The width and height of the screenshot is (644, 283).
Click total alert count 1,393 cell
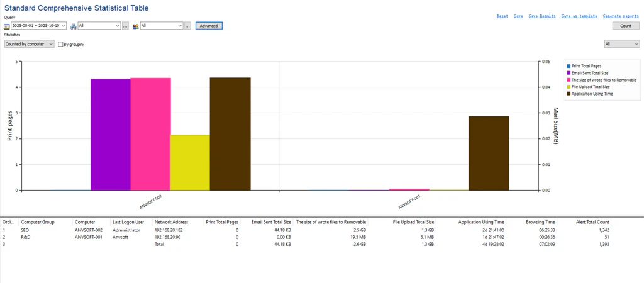tap(604, 244)
